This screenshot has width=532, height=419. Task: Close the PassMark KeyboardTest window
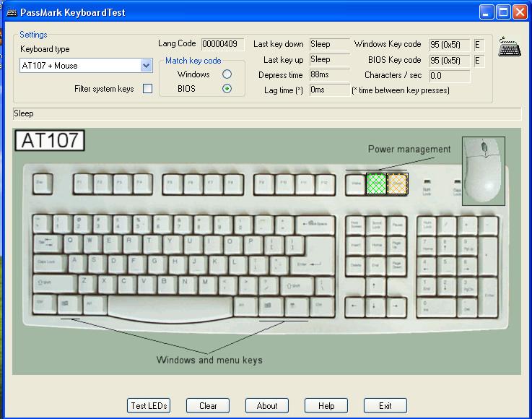coord(520,12)
